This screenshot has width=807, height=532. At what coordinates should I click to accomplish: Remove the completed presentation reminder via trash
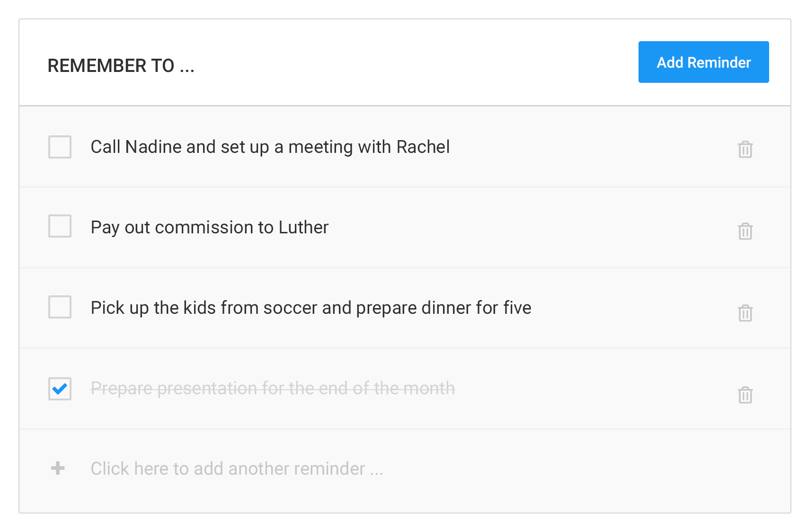(745, 395)
